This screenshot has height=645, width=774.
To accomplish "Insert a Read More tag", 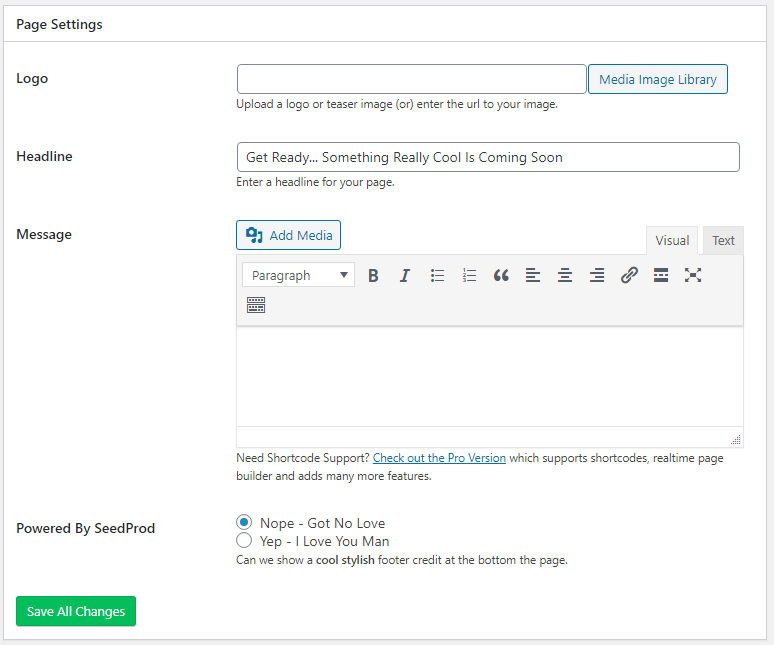I will tap(661, 275).
